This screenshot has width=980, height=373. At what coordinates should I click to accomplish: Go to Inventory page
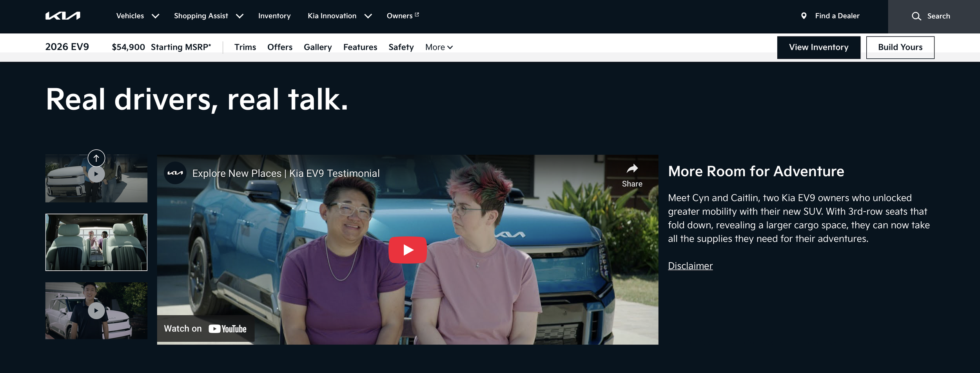coord(274,16)
